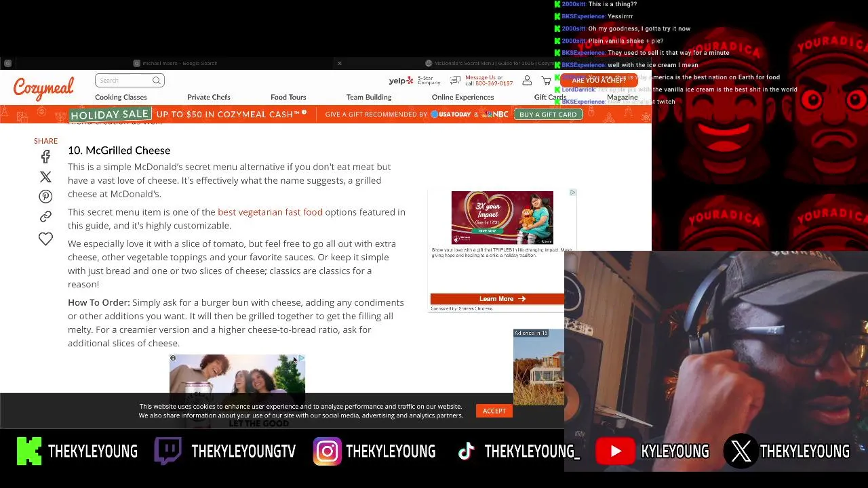Click chat message 'This is a thing??'

612,4
